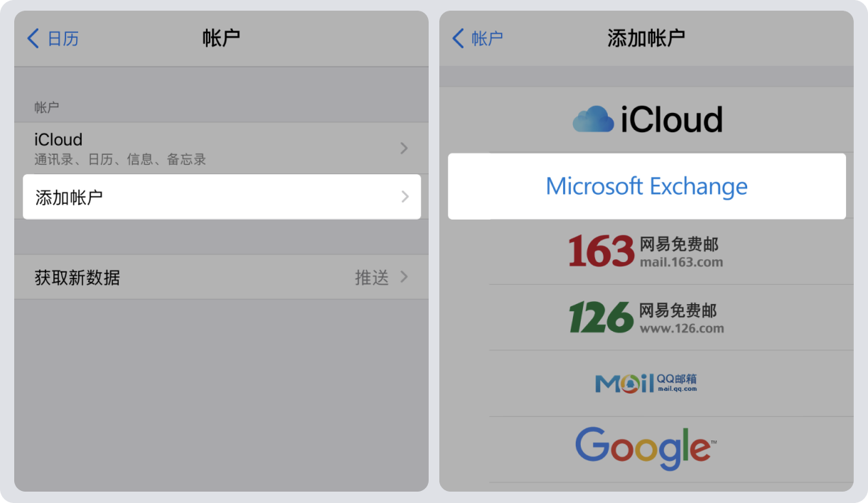Open iCloud account entry in list
The height and width of the screenshot is (503, 868).
coord(222,148)
